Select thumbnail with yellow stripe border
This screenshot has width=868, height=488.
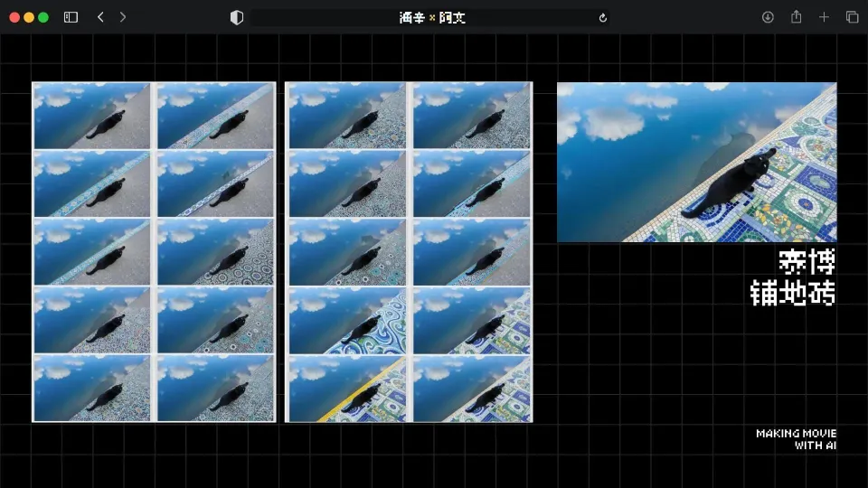click(x=347, y=389)
